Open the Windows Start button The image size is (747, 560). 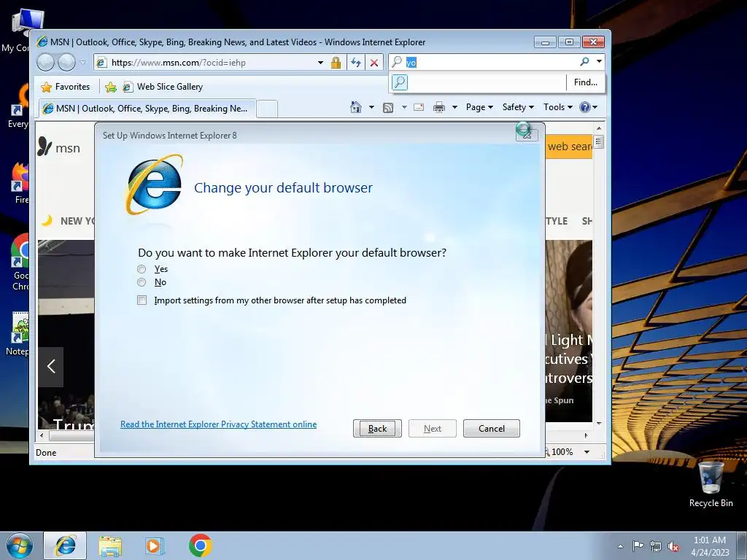click(x=20, y=545)
